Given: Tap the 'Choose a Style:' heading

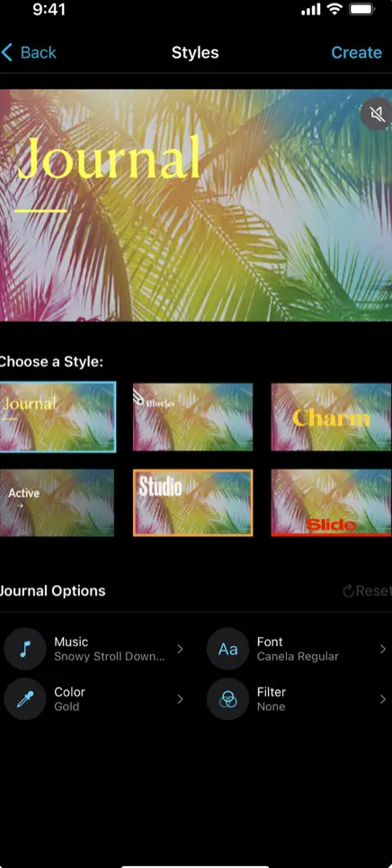Looking at the screenshot, I should click(x=51, y=362).
